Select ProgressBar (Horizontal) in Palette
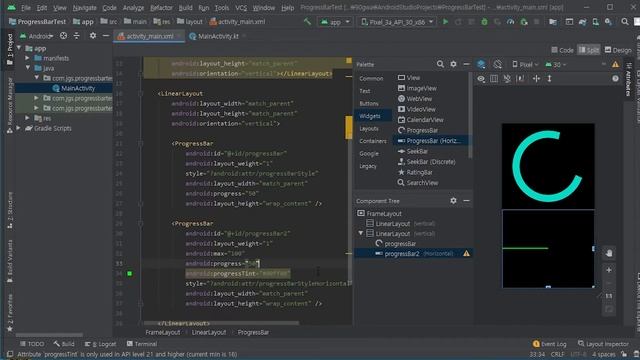This screenshot has height=360, width=640. [x=430, y=141]
